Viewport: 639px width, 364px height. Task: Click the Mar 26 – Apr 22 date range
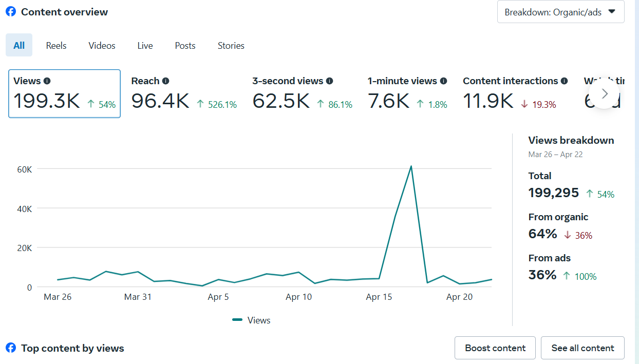[x=555, y=154]
